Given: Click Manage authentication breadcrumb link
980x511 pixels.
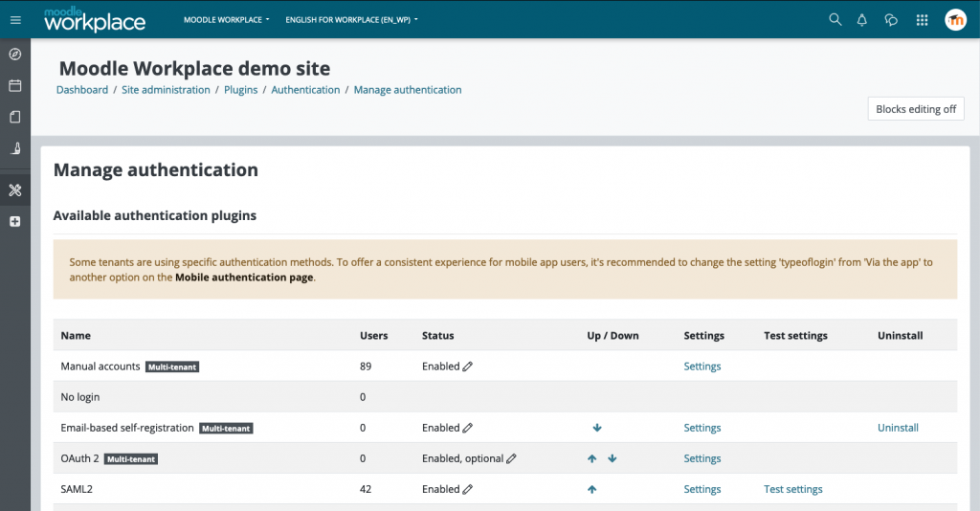Looking at the screenshot, I should [x=408, y=90].
